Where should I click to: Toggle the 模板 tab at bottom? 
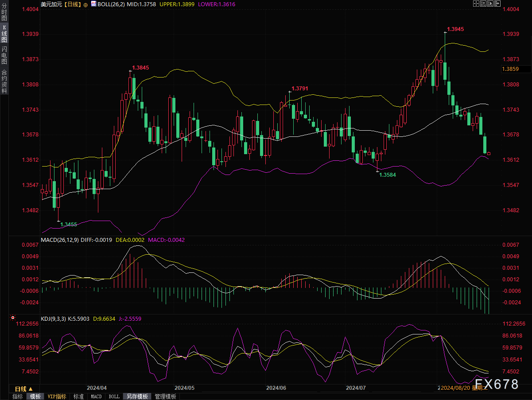pyautogui.click(x=35, y=396)
